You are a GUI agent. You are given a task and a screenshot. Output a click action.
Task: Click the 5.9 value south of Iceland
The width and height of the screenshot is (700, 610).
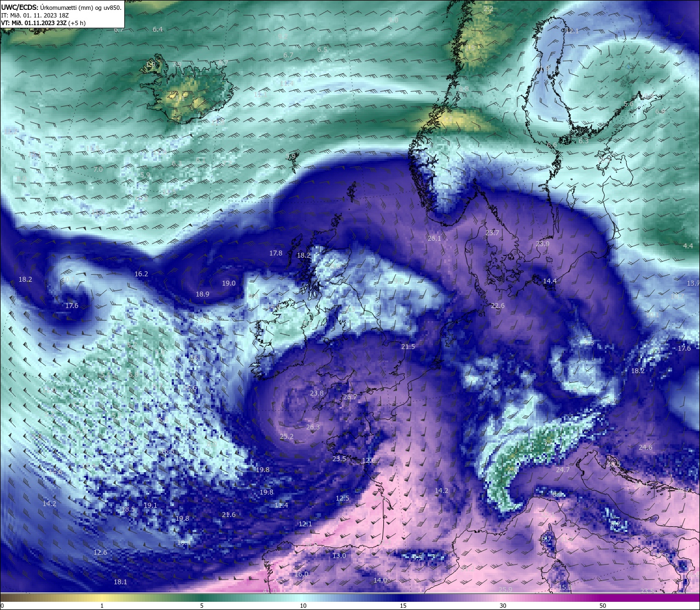pos(145,175)
